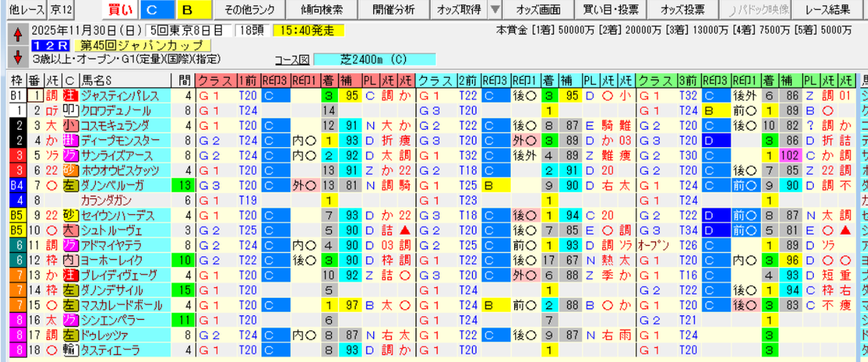
Task: Click the ソラ mark for シンエンペラー
Action: coord(70,319)
